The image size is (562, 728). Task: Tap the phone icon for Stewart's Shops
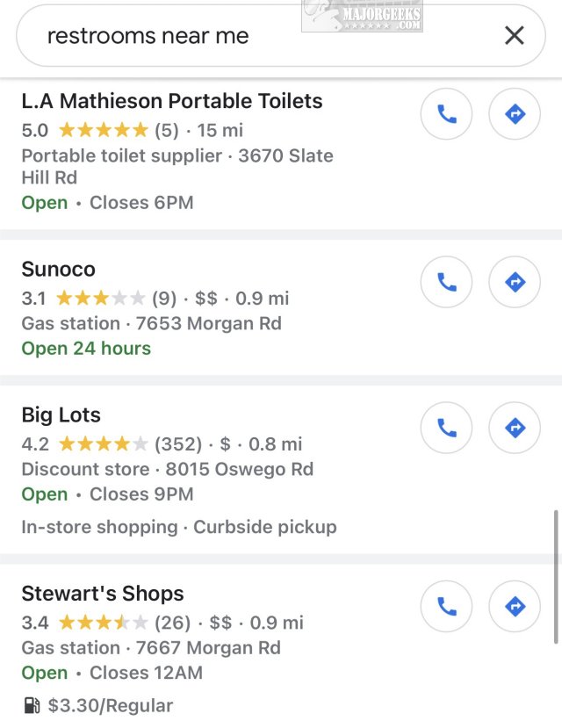coord(446,607)
